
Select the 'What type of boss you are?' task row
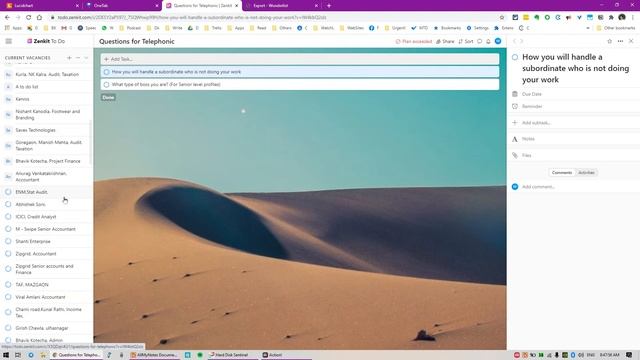coord(300,84)
